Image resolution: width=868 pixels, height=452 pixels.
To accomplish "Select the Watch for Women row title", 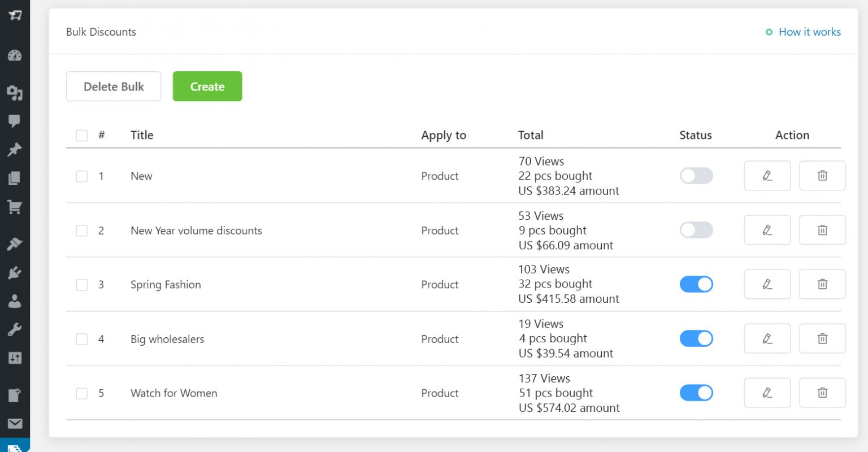I will pos(173,393).
